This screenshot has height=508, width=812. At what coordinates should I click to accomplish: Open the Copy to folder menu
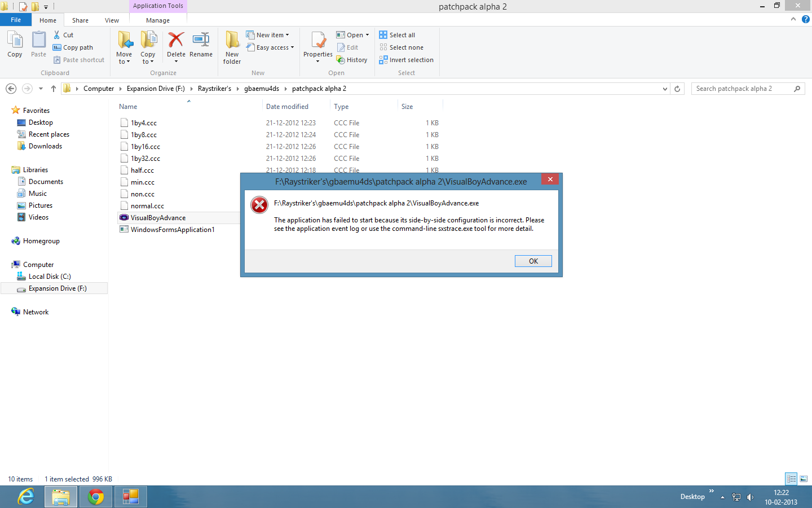click(x=148, y=48)
